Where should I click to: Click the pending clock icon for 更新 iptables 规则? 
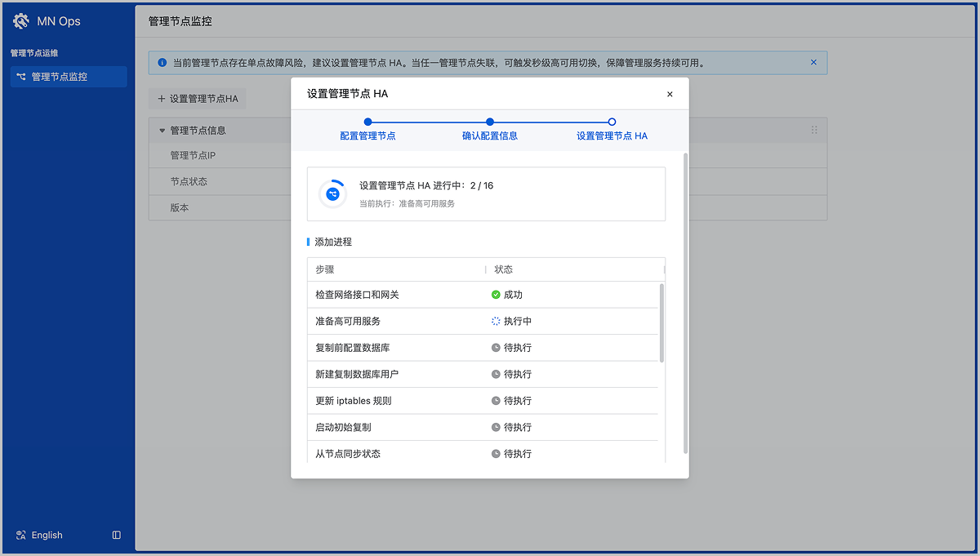(496, 401)
